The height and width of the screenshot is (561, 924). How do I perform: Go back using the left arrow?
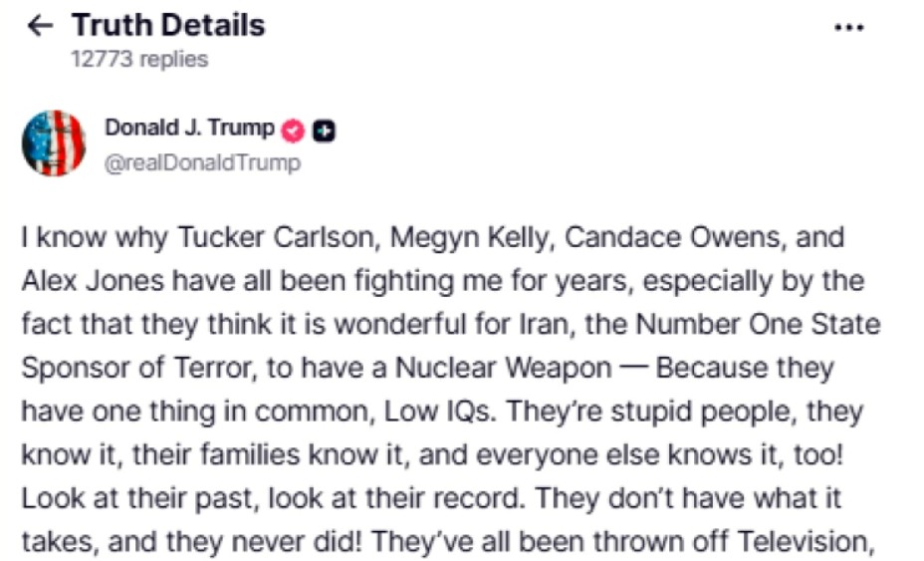(x=39, y=26)
